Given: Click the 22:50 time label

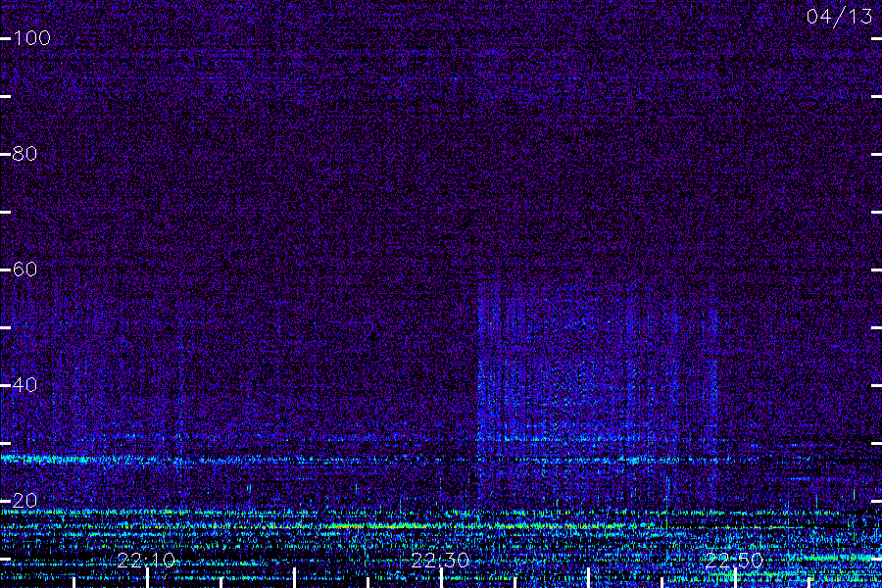Looking at the screenshot, I should [x=735, y=561].
